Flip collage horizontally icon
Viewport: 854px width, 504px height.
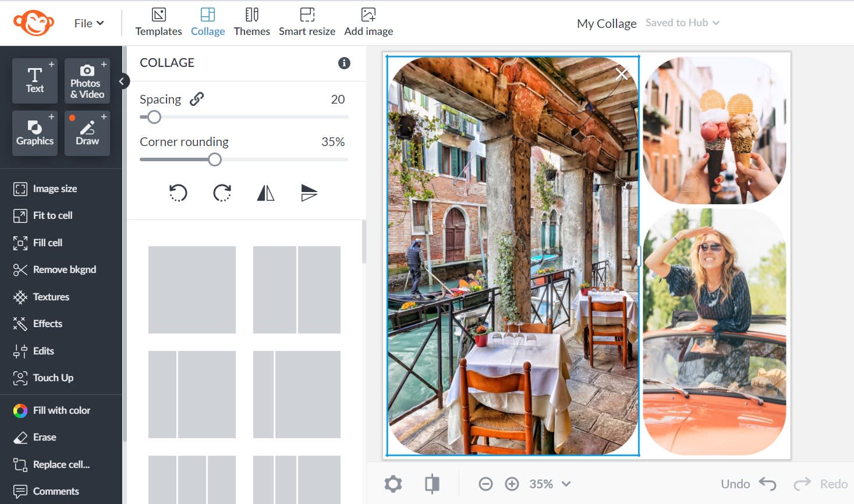[x=265, y=193]
